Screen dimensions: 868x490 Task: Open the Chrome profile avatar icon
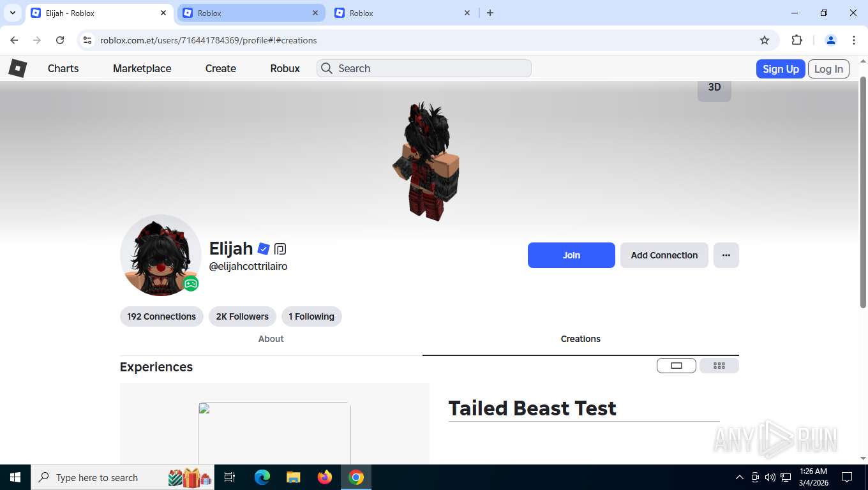pos(831,40)
